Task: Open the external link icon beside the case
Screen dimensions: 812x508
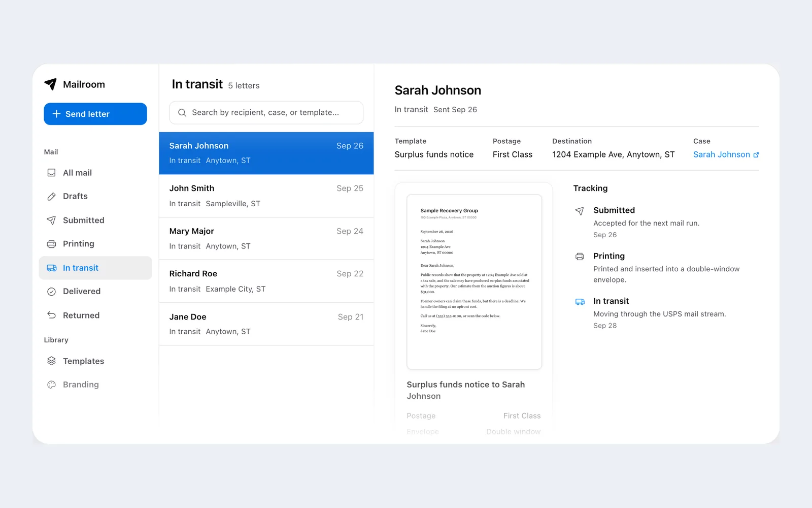Action: click(x=756, y=155)
